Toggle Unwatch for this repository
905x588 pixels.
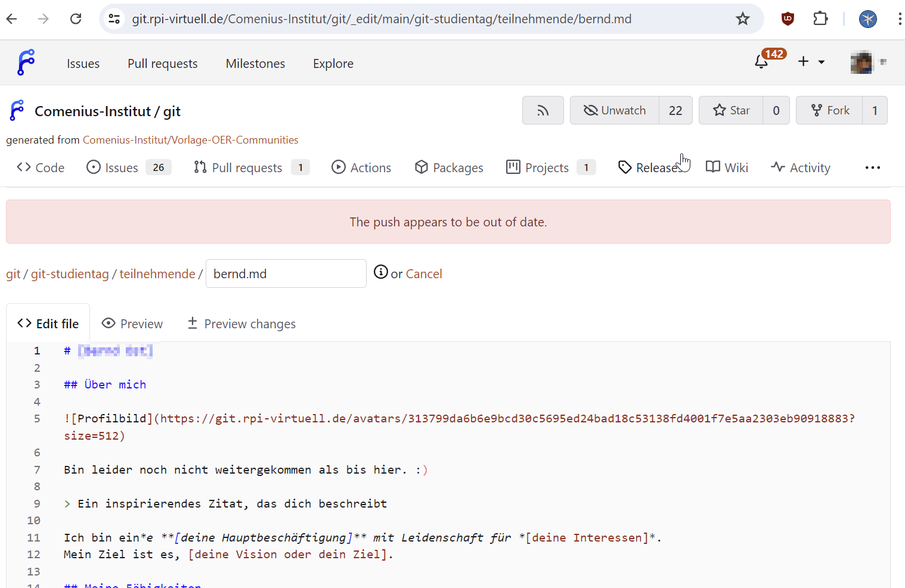click(x=615, y=110)
